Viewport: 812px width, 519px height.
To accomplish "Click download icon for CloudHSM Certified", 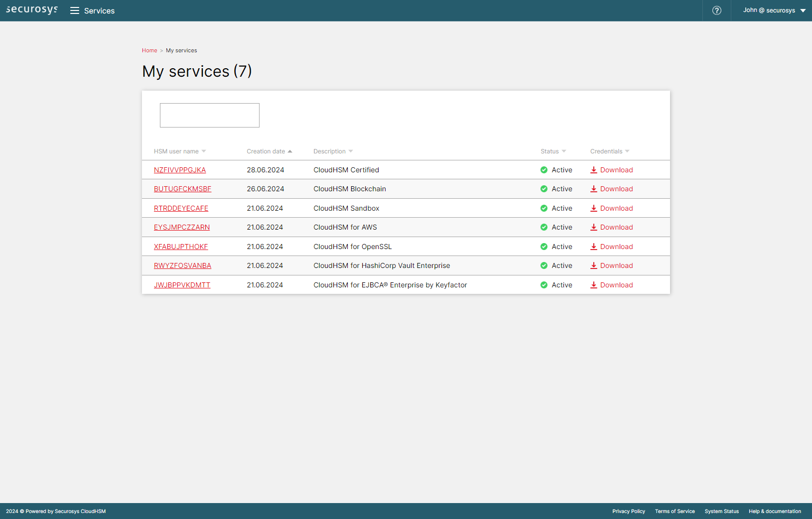I will pos(593,170).
